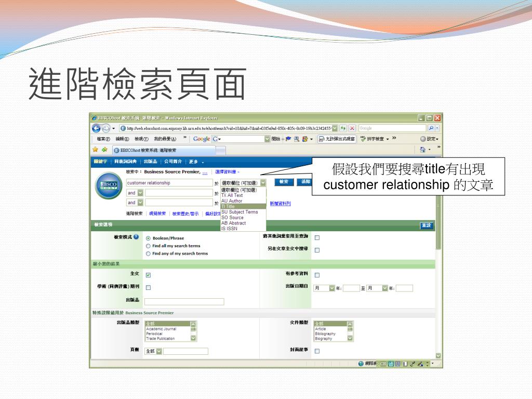The image size is (532, 399).
Task: Click the globe network zone icon in status bar
Action: pos(361,364)
